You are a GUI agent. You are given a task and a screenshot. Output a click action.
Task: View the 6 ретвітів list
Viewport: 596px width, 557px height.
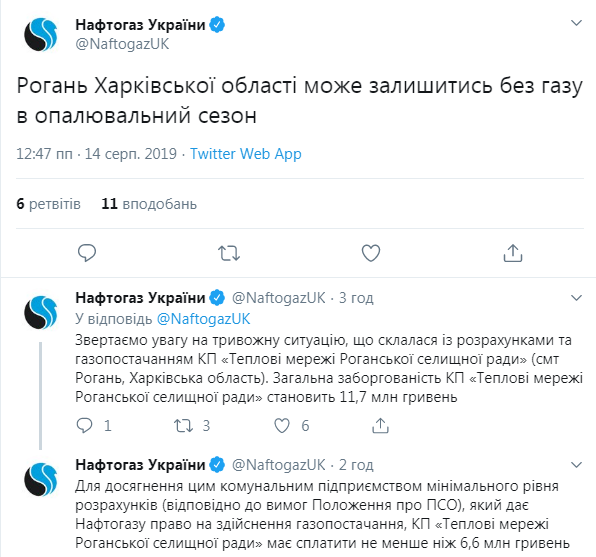point(48,204)
